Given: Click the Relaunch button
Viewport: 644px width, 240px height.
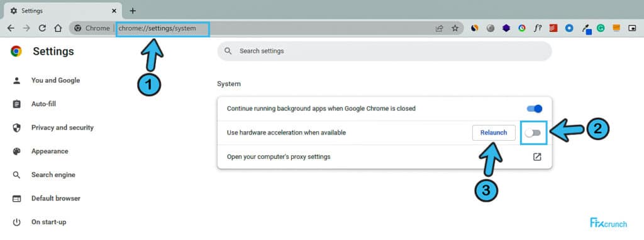Looking at the screenshot, I should (x=494, y=133).
